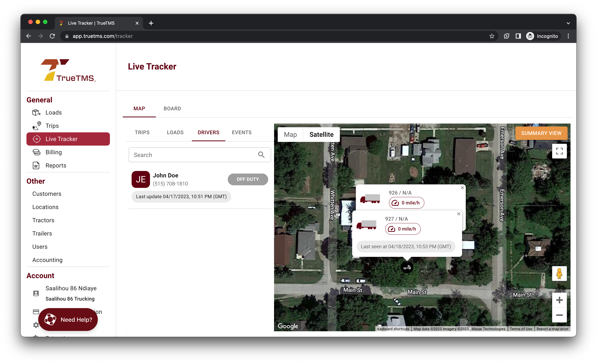Viewport: 597px width, 364px height.
Task: Open Chrome tab search dropdown arrow
Action: [568, 23]
